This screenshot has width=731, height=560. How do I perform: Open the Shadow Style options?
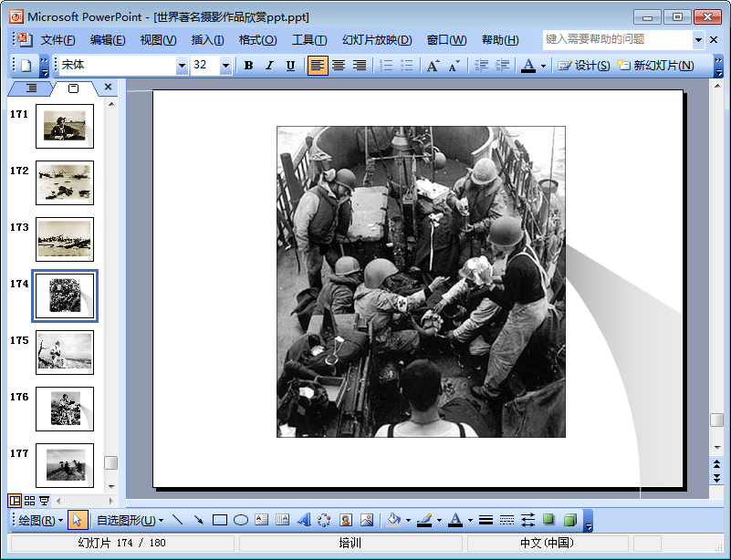pyautogui.click(x=548, y=520)
